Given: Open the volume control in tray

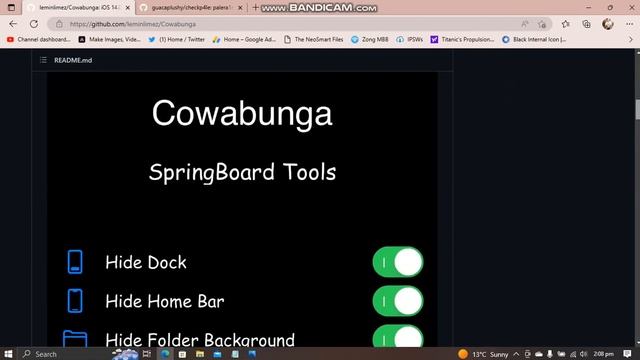Looking at the screenshot, I should [584, 354].
